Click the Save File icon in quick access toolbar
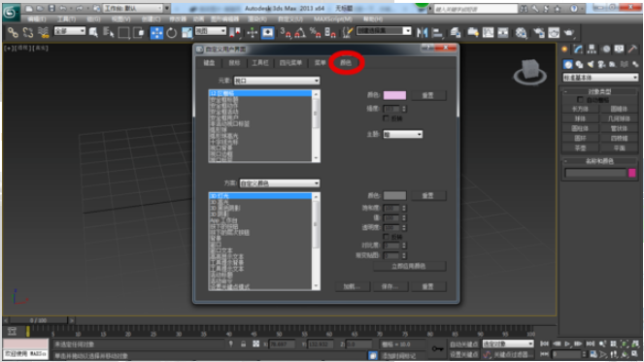Viewport: 644px width, 362px height. click(x=51, y=8)
